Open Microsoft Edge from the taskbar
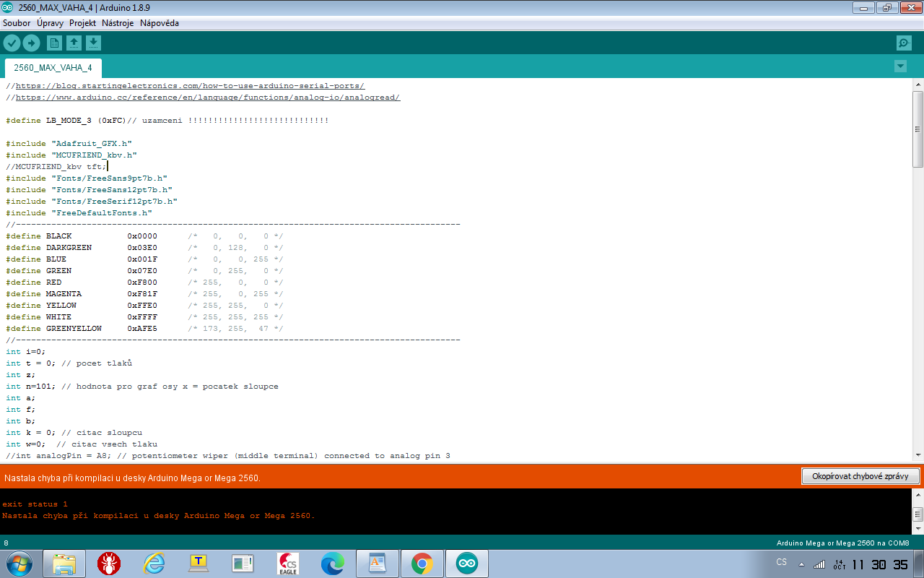Image resolution: width=924 pixels, height=578 pixels. [333, 564]
